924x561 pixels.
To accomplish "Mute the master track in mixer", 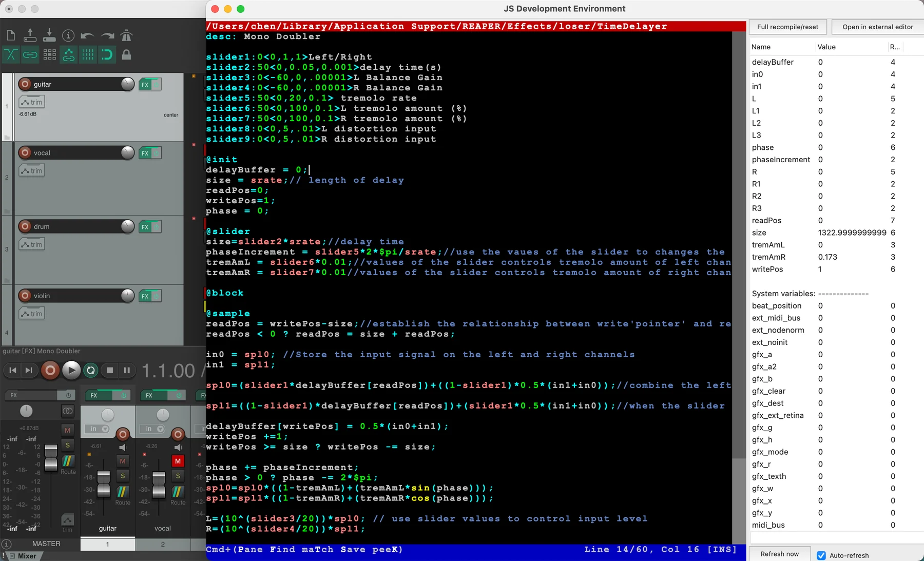I will [x=67, y=430].
